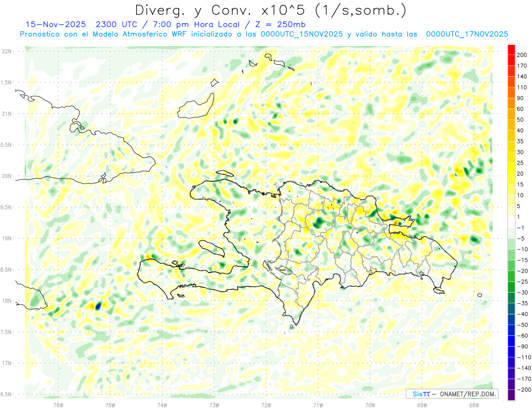Click the '50' value on the color scale

click(520, 120)
